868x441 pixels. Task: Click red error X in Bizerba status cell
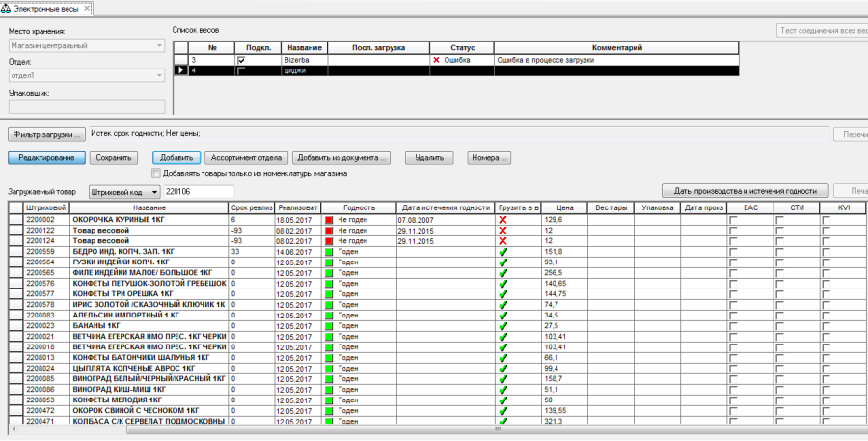pyautogui.click(x=436, y=60)
